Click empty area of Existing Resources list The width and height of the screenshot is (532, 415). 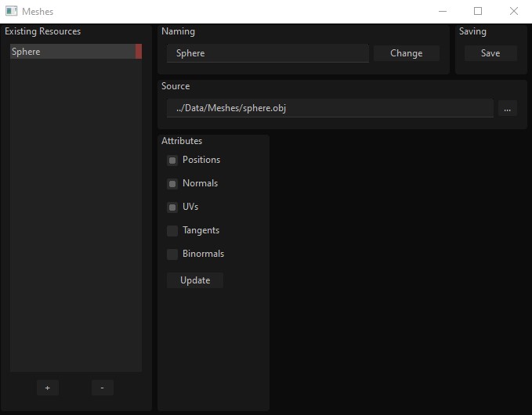[76, 215]
